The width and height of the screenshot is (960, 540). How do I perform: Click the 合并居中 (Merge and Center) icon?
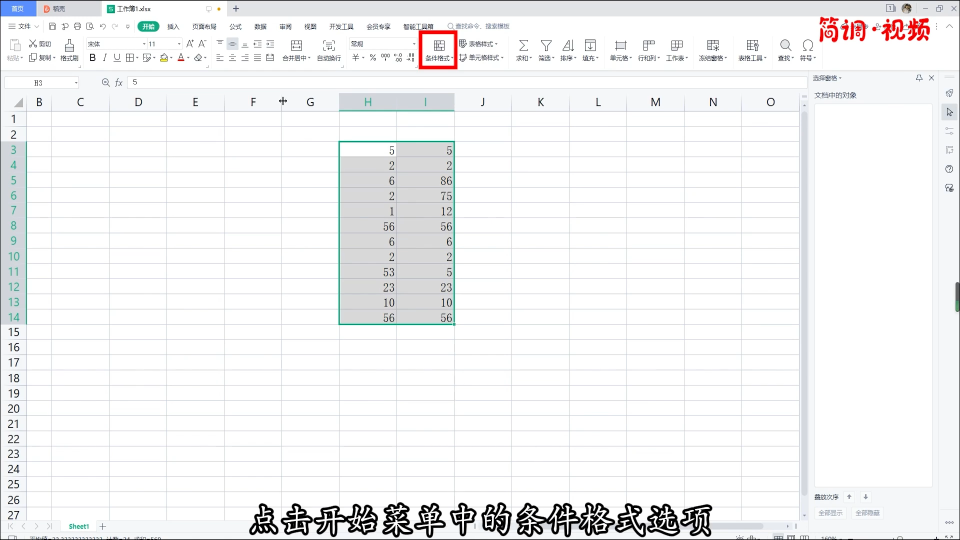[296, 46]
